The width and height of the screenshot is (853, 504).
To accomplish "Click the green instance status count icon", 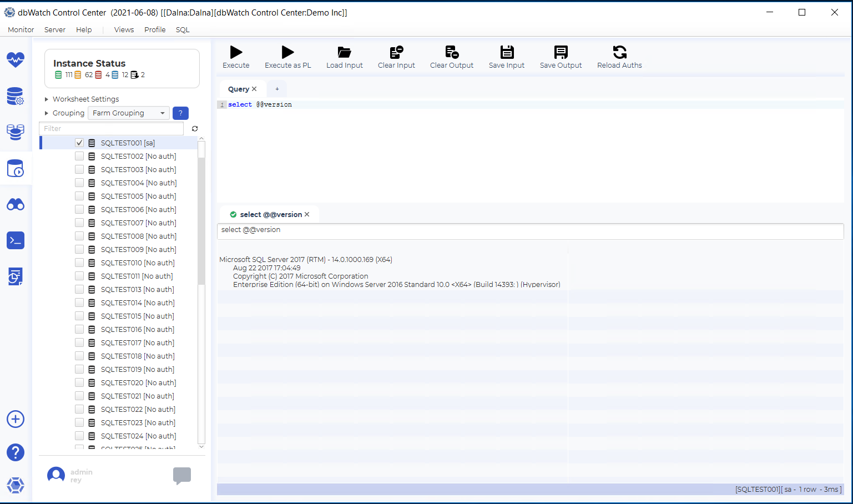I will coord(58,75).
